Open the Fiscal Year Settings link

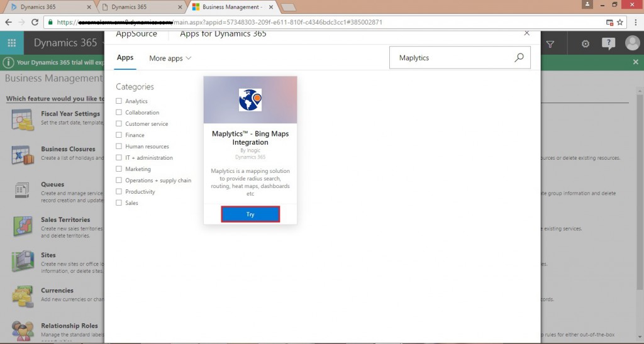(70, 114)
